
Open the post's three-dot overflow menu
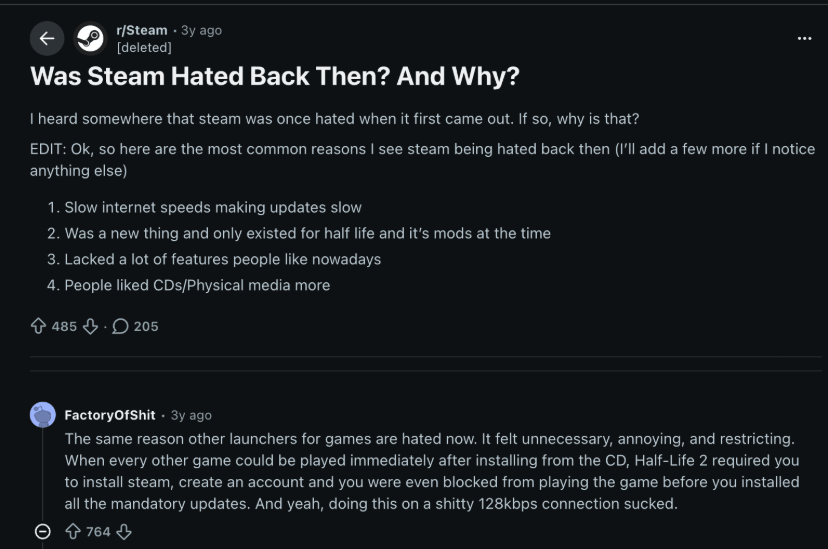click(804, 39)
